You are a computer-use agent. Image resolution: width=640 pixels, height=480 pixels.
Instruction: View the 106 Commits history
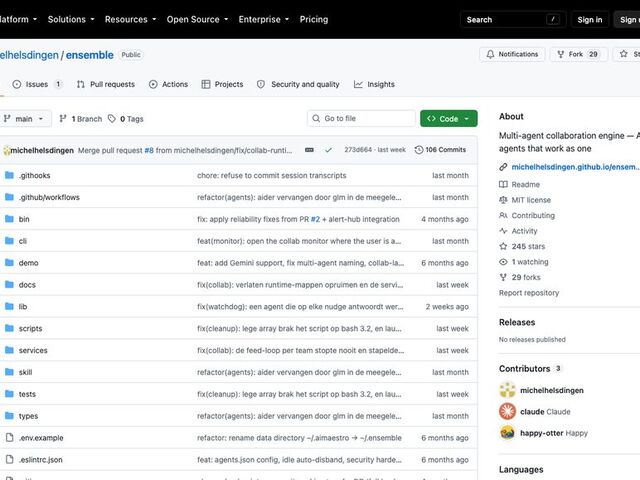pos(440,150)
